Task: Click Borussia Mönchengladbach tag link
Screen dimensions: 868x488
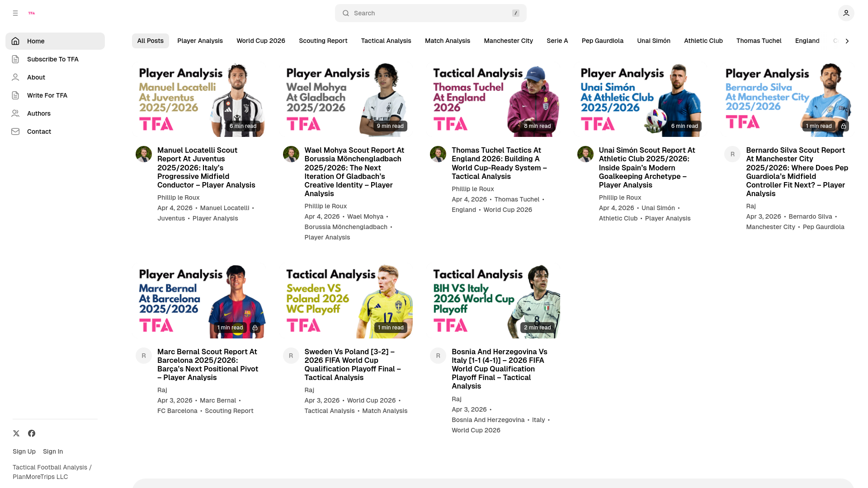Action: 346,227
